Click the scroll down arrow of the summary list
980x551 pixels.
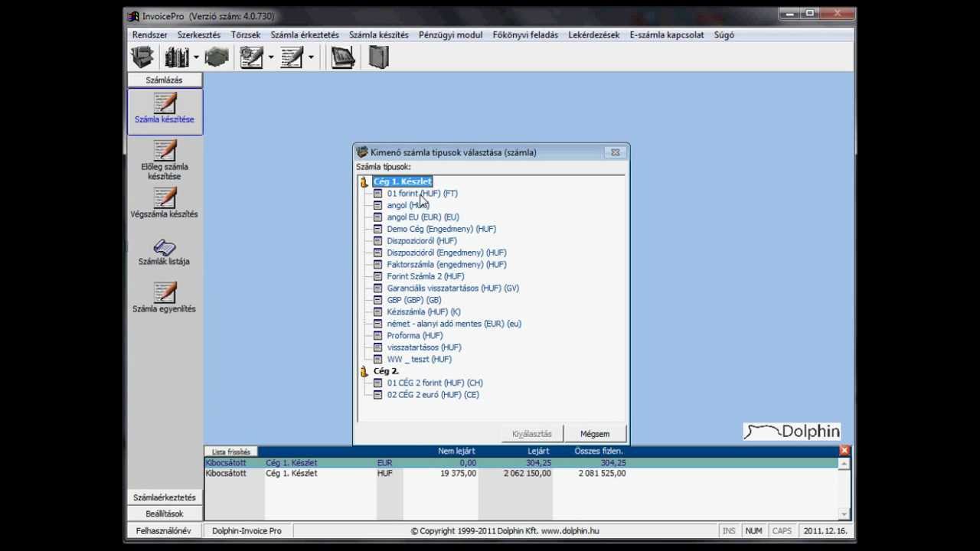click(844, 515)
